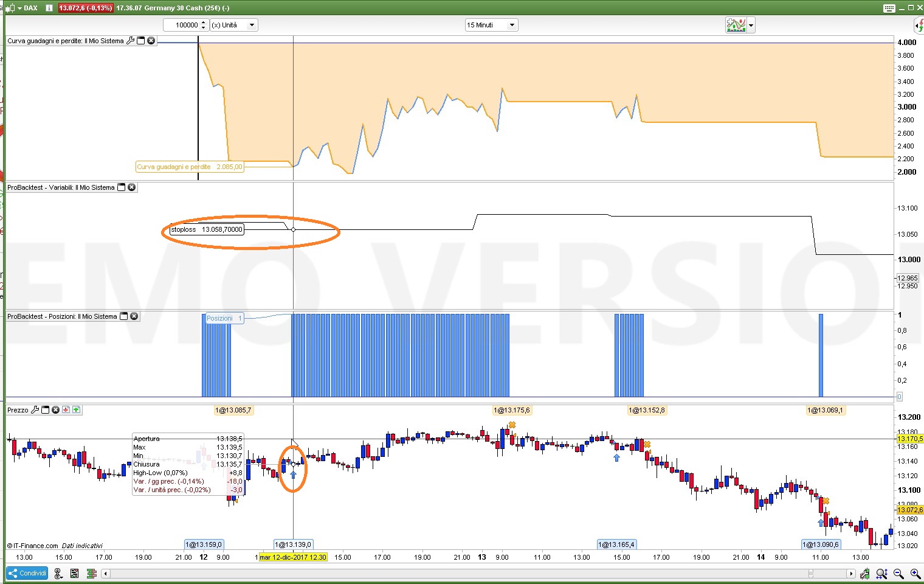924x584 pixels.
Task: Click the 1@13.069,1 trade label
Action: tap(825, 410)
